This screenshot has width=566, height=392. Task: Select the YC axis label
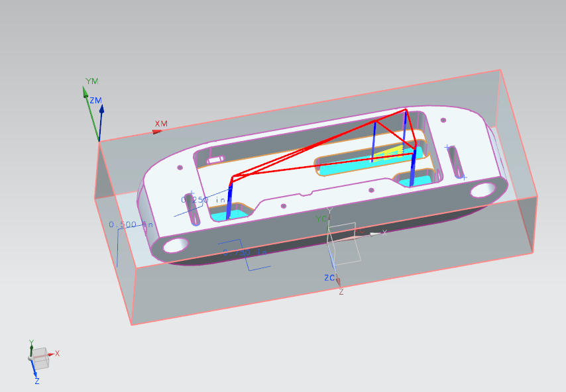(321, 219)
